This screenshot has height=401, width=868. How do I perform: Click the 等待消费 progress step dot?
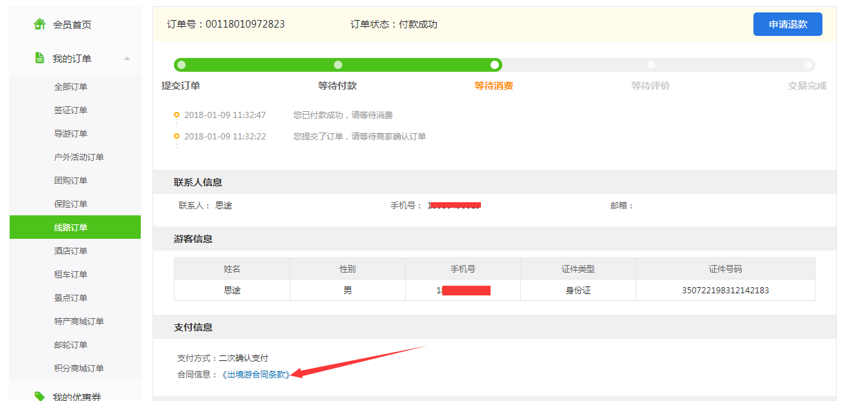tap(495, 65)
